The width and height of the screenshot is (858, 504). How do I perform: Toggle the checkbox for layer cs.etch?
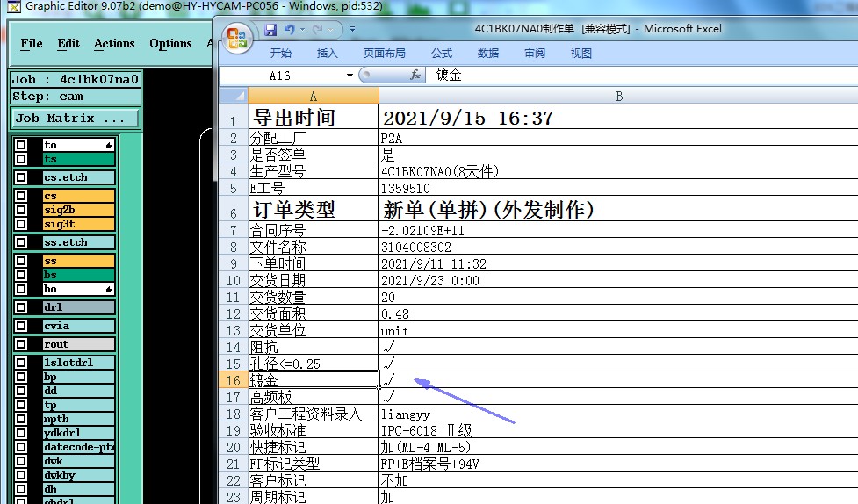click(21, 177)
